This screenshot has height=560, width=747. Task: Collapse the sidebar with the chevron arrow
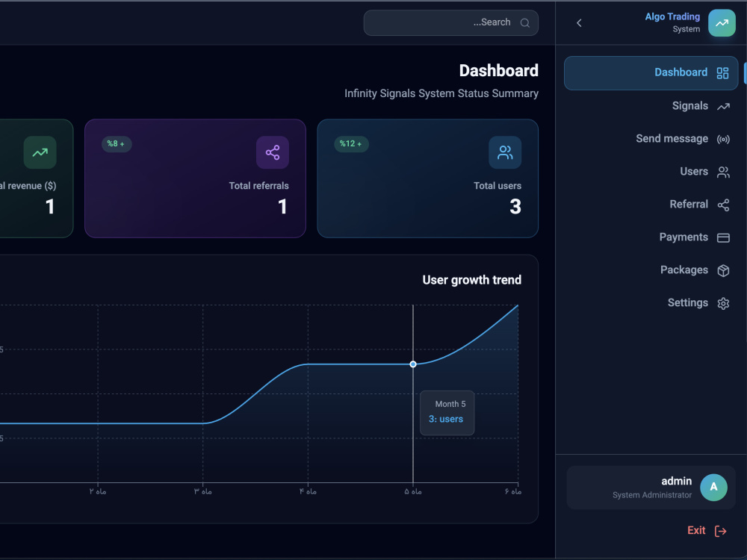pos(580,23)
